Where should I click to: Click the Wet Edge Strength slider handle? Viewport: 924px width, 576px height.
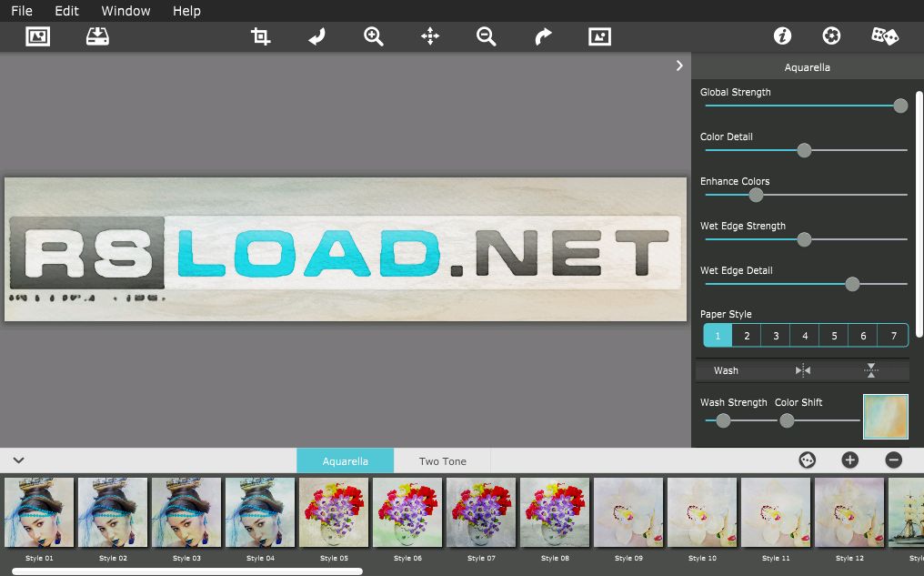click(804, 239)
